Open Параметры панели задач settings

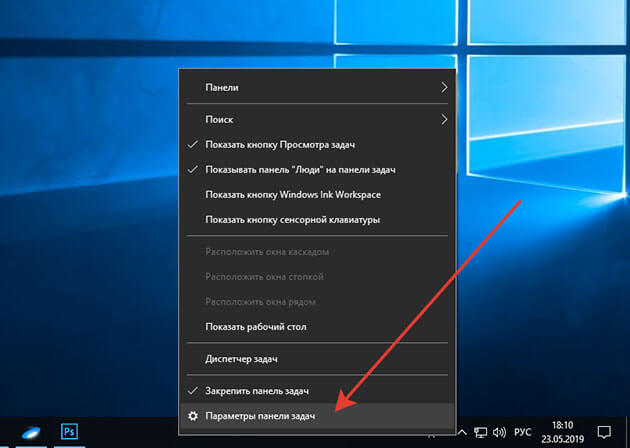[317, 416]
